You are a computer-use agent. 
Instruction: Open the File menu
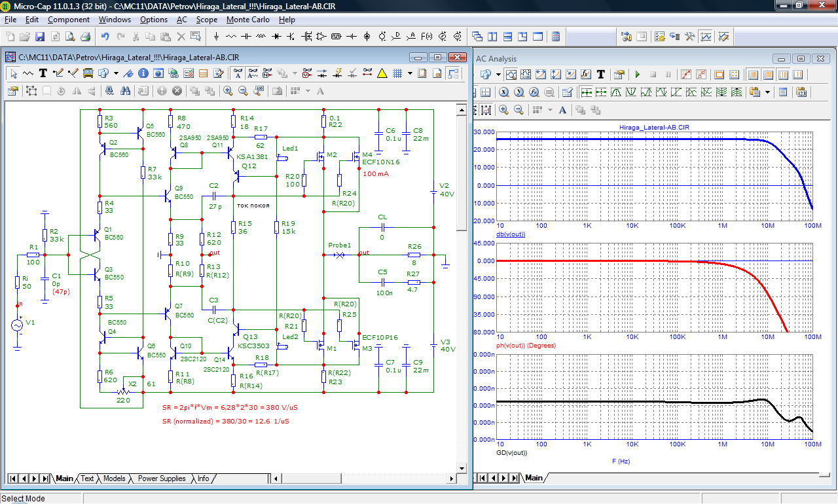(10, 20)
